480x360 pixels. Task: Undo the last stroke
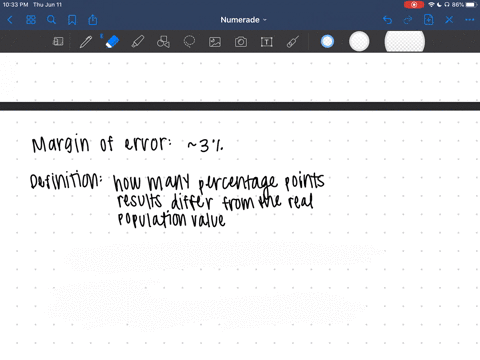tap(387, 20)
